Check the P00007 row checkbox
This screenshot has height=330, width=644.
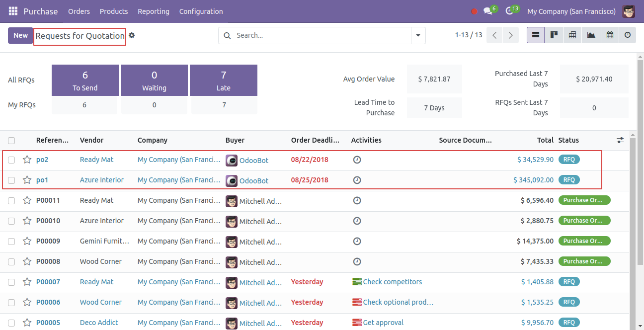click(11, 282)
